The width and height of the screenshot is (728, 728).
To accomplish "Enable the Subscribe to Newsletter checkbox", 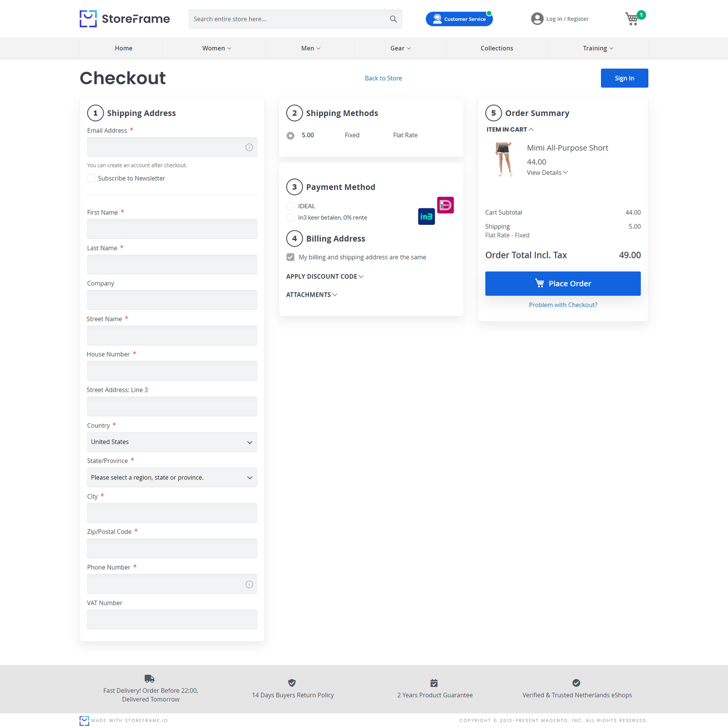I will point(91,178).
